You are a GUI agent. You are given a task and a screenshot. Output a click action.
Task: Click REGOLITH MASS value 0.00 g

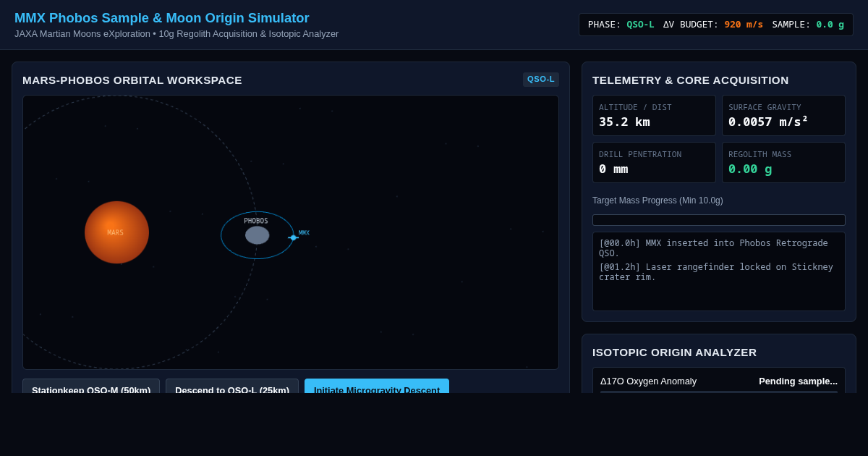coord(750,169)
